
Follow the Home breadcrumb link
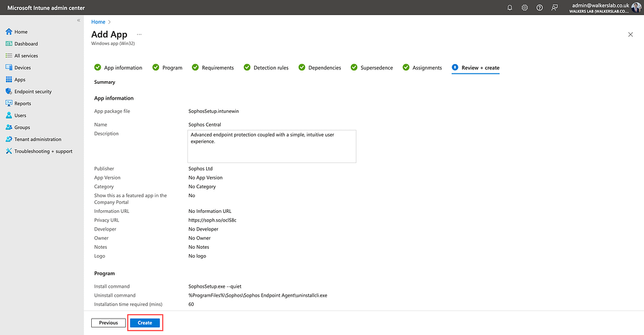click(97, 22)
